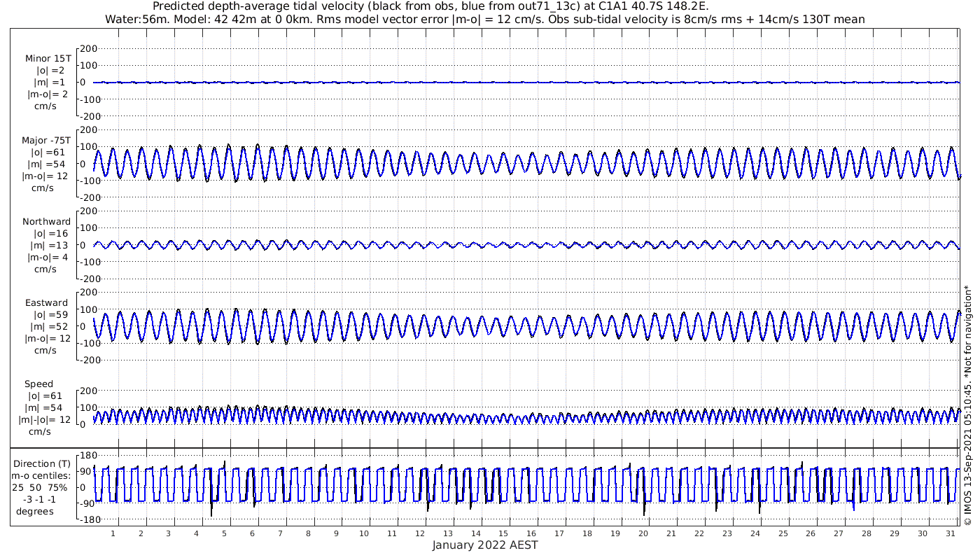Click the '180' tick on Direction axis
Viewport: 980px width, 560px height.
87,456
